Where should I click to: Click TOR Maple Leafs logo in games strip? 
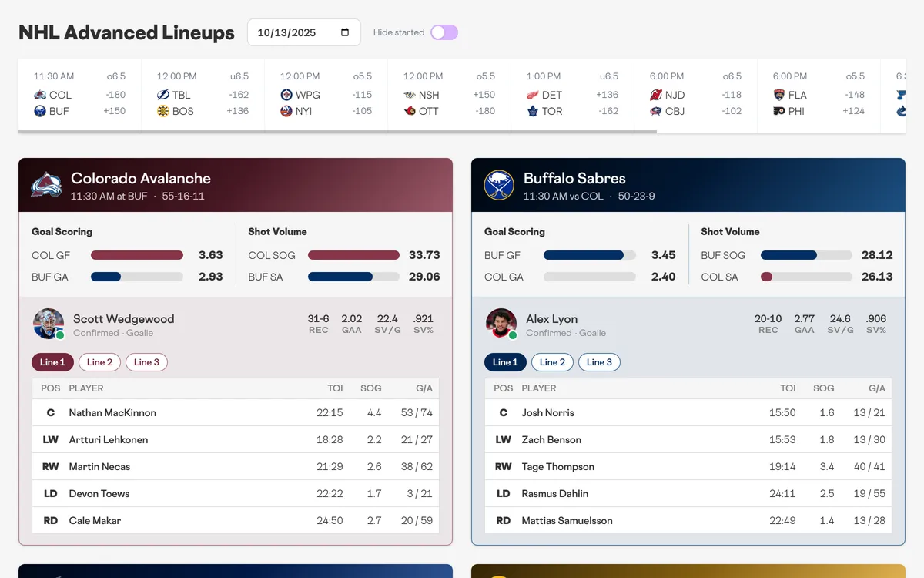[533, 111]
